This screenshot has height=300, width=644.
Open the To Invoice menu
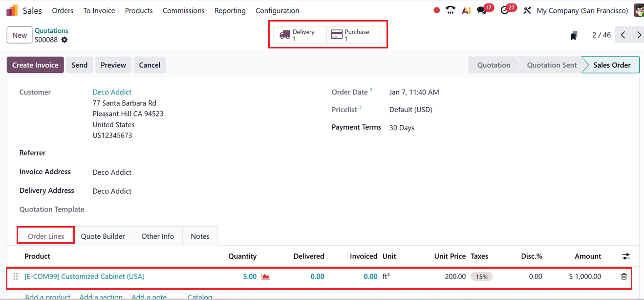tap(99, 10)
